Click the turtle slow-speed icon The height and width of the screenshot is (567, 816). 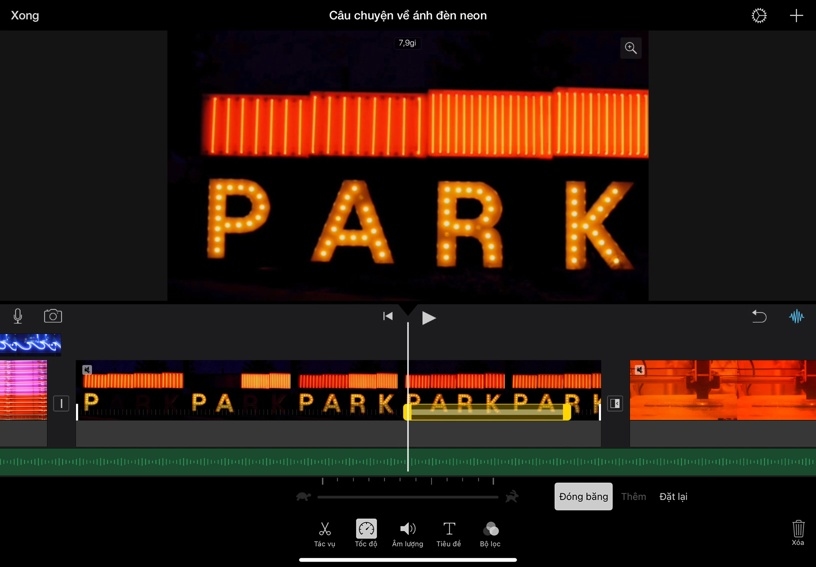(303, 497)
